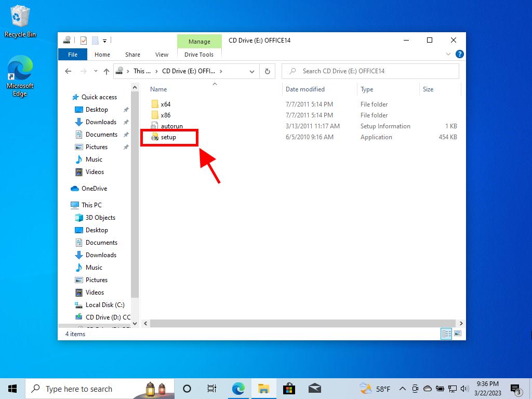Screen dimensions: 532x399
Task: Sort files by Date modified column
Action: click(305, 89)
